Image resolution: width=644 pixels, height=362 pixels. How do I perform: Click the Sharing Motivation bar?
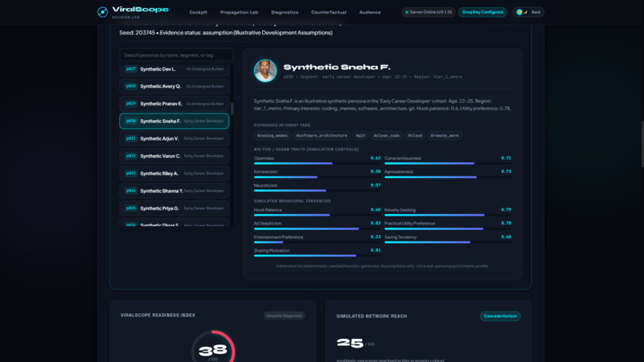coord(317,256)
